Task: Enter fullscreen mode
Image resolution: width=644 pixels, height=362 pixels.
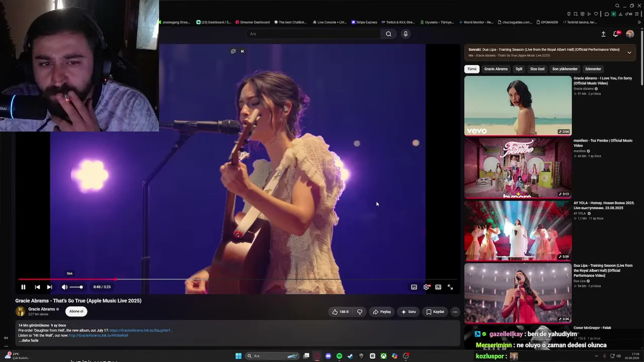Action: coord(450,287)
